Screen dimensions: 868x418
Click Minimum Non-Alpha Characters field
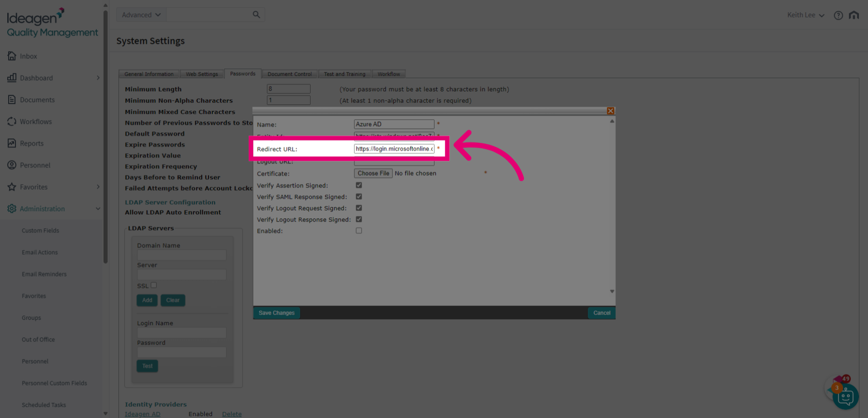[x=288, y=100]
